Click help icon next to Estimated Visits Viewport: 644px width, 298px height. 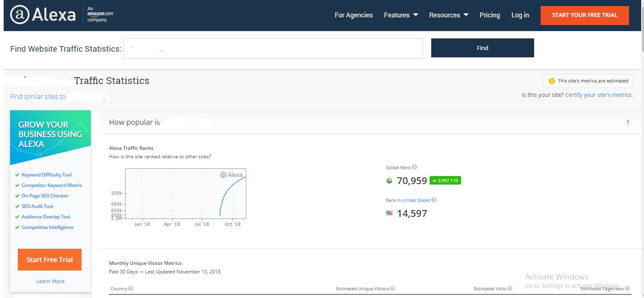[510, 288]
